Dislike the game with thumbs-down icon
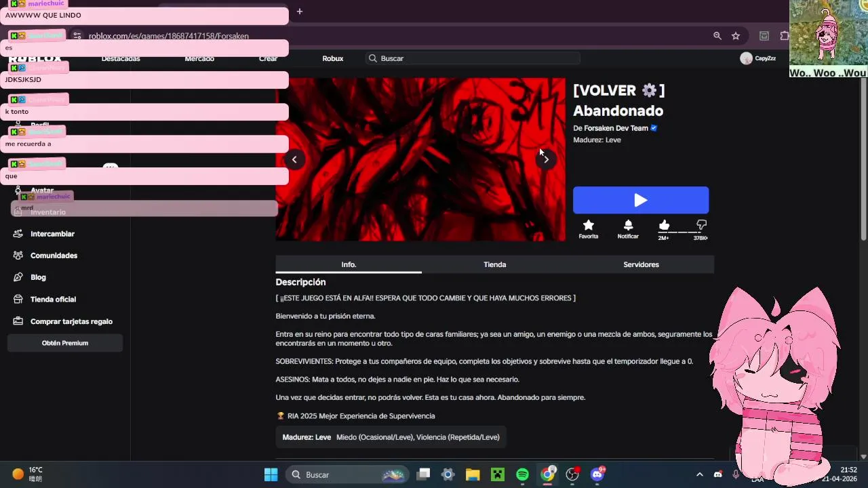The image size is (868, 488). pos(701,224)
